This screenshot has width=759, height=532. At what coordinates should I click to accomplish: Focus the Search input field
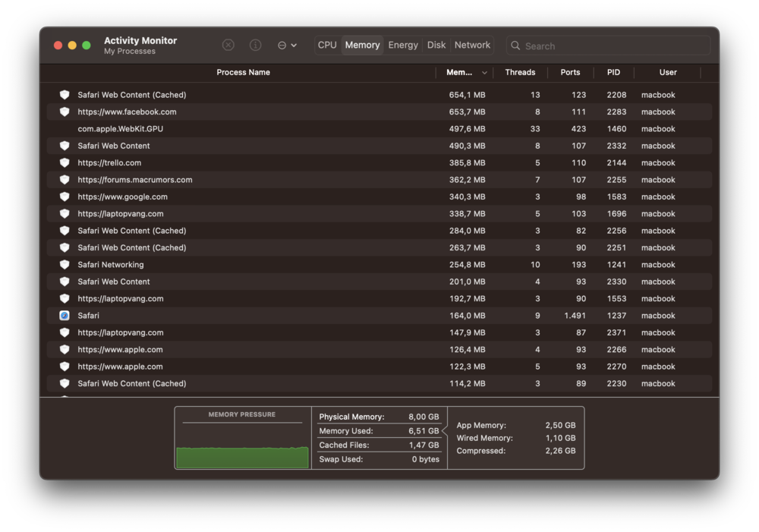click(x=609, y=46)
